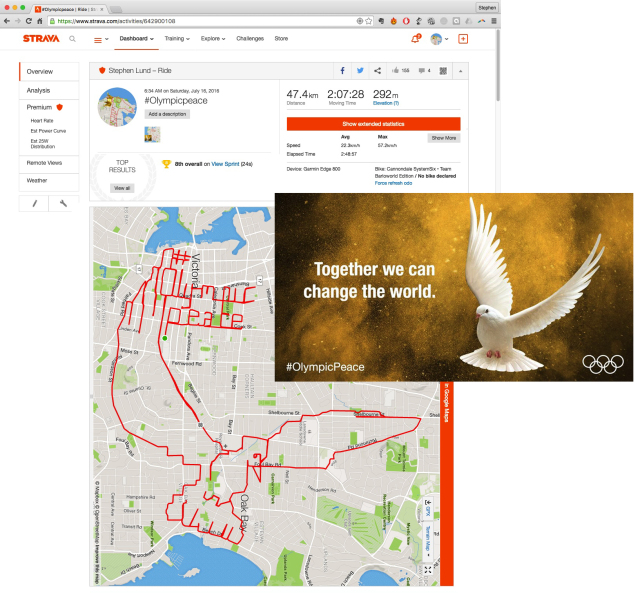The image size is (640, 593).
Task: Click the green start marker on map
Action: point(165,338)
